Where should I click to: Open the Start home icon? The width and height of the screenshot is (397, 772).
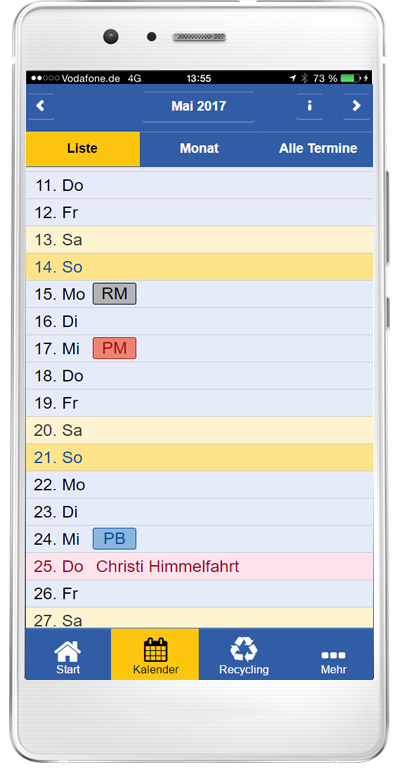coord(68,655)
